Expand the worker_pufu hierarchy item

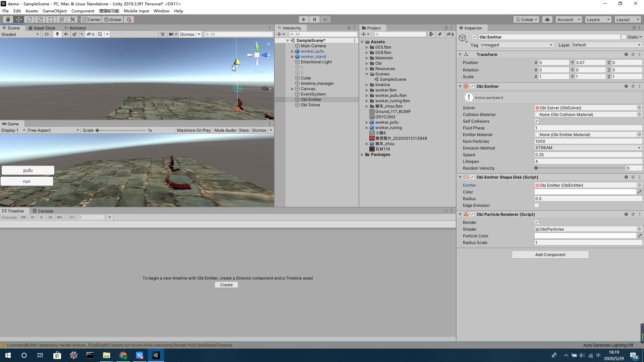(x=292, y=51)
